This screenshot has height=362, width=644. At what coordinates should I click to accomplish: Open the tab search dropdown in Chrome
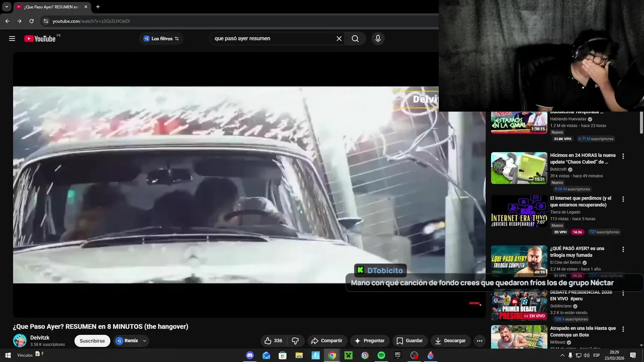[x=7, y=7]
